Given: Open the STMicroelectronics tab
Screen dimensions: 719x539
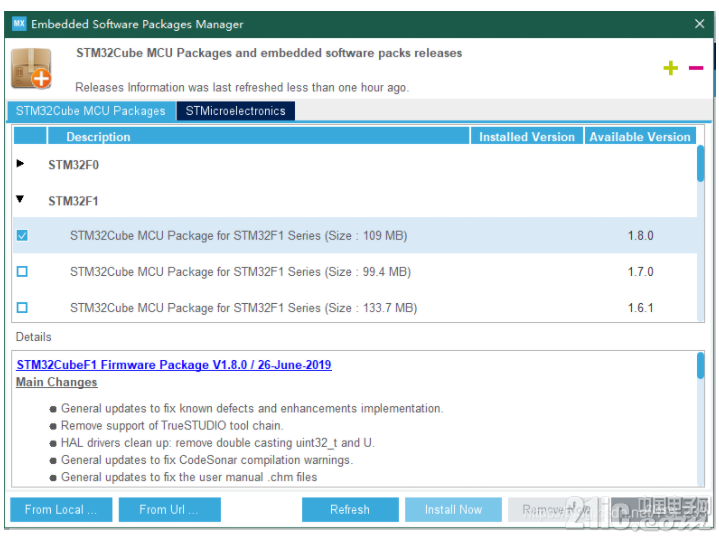Looking at the screenshot, I should tap(236, 111).
